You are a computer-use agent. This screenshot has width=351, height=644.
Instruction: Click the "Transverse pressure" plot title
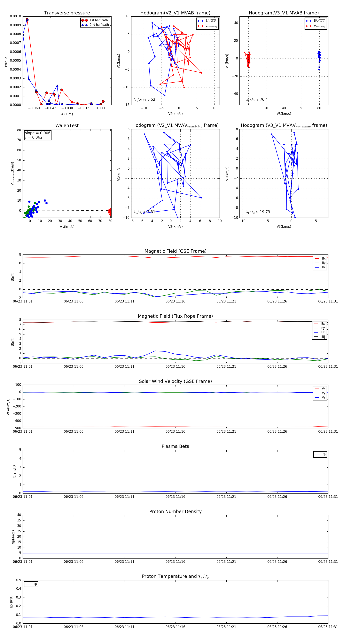point(67,13)
